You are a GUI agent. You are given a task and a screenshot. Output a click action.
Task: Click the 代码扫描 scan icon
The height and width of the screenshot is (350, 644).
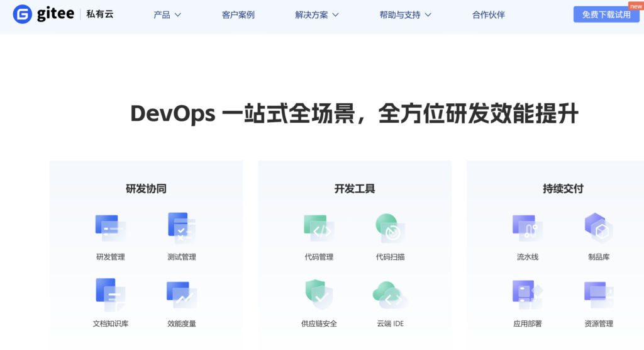(x=390, y=228)
